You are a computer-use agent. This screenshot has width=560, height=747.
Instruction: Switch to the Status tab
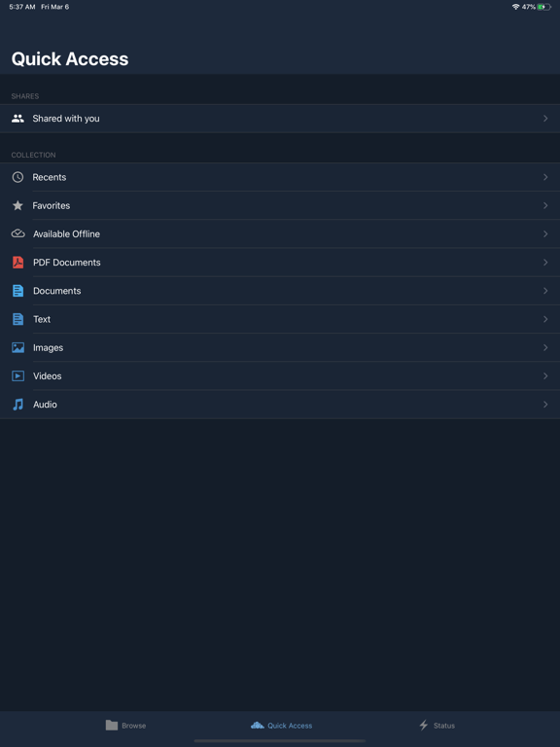pos(437,725)
